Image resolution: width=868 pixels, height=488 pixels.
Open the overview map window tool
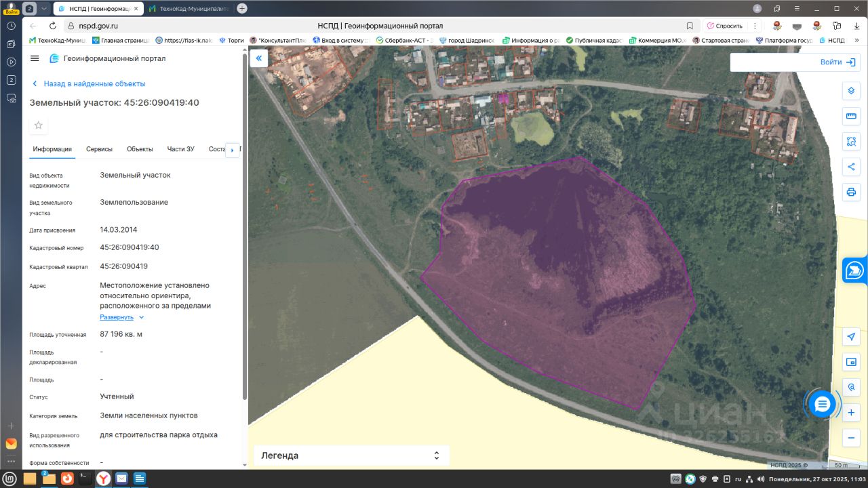[851, 362]
